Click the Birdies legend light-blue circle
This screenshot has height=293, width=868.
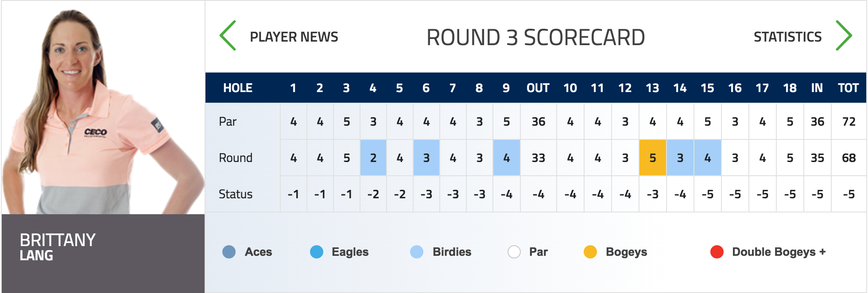tap(417, 252)
